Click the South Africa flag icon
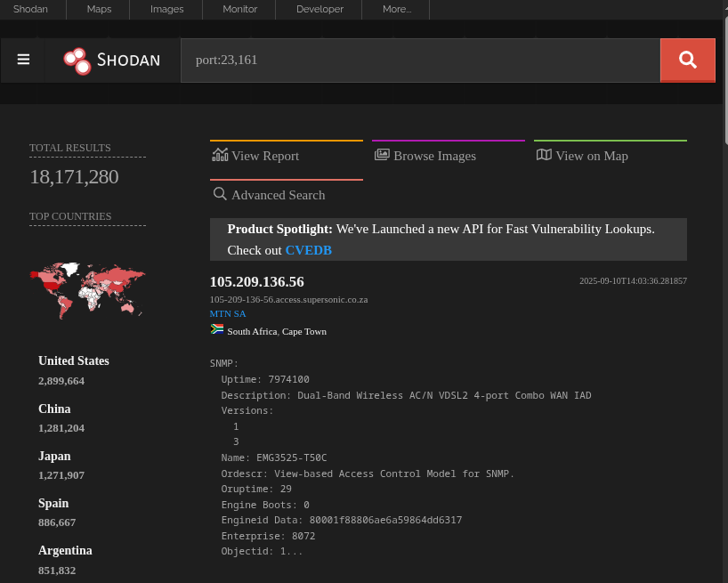 coord(217,329)
